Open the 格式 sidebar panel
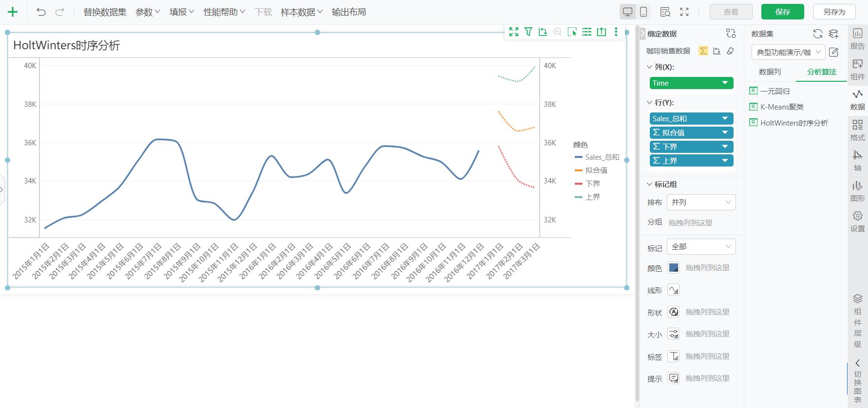 click(x=857, y=130)
